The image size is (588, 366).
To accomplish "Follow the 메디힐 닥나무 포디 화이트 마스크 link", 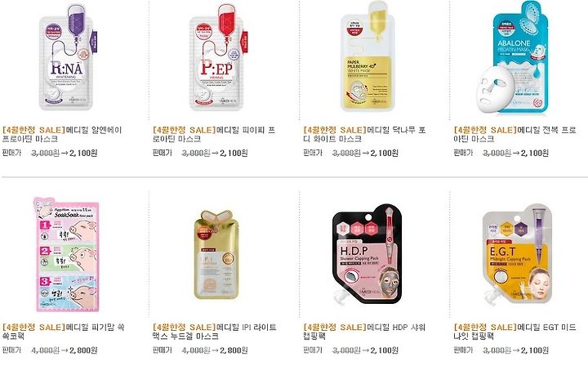I will [x=364, y=135].
